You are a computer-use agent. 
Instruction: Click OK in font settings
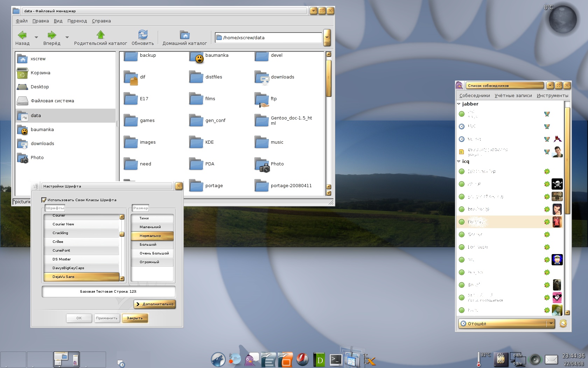pos(79,318)
